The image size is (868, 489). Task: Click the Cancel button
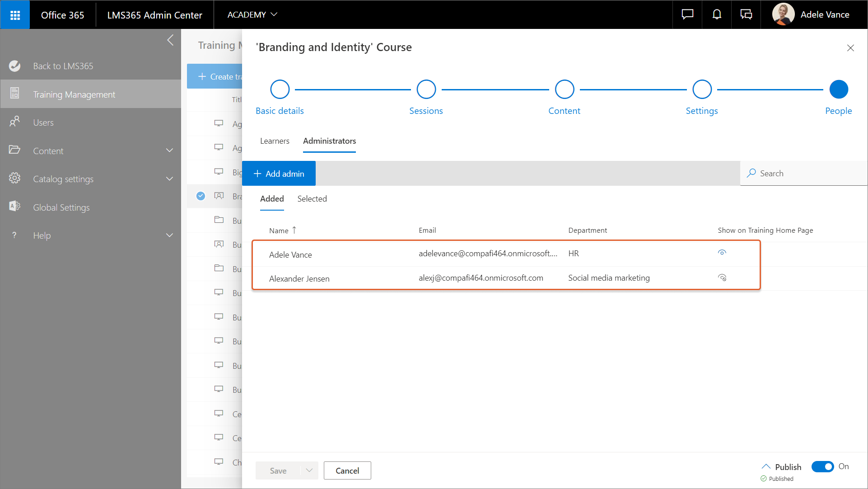[347, 470]
